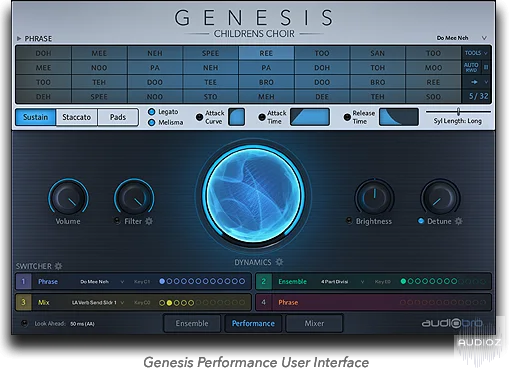Click the first blue dot in Phrase row
Image resolution: width=512 pixels, height=377 pixels.
162,281
